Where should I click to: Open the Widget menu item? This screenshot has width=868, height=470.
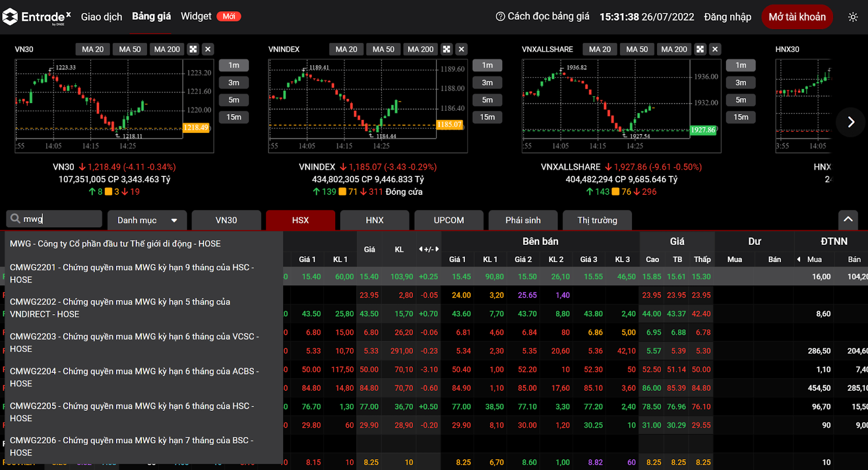tap(196, 16)
